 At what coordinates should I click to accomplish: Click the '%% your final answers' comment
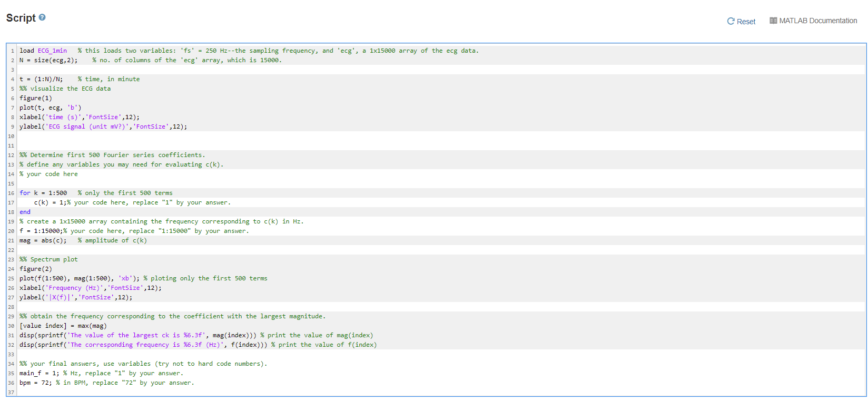(143, 364)
